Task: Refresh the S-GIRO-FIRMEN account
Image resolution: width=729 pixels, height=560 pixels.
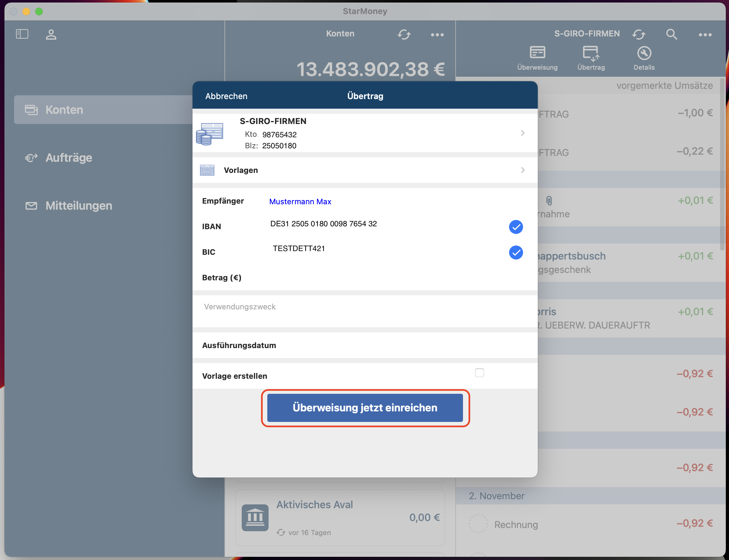Action: 639,34
